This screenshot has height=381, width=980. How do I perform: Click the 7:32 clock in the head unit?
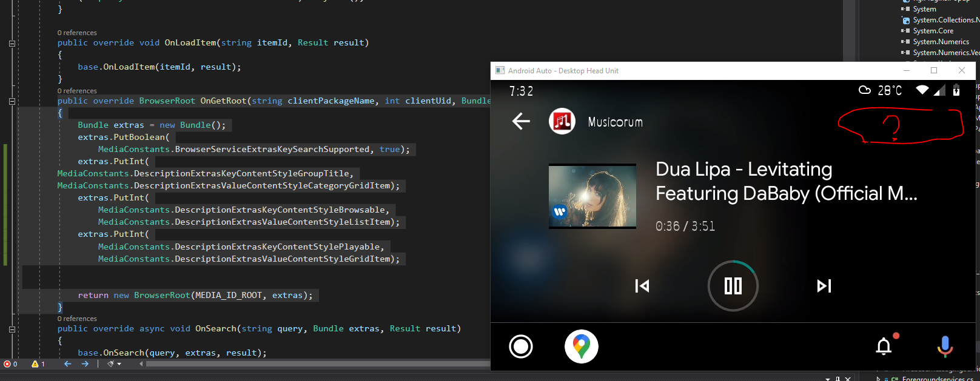click(522, 91)
